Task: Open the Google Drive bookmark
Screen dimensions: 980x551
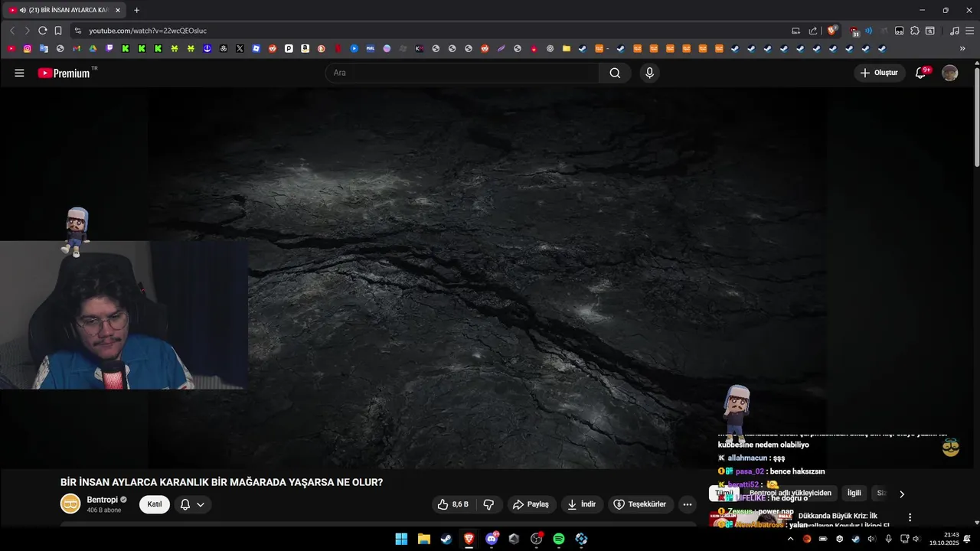Action: click(93, 48)
